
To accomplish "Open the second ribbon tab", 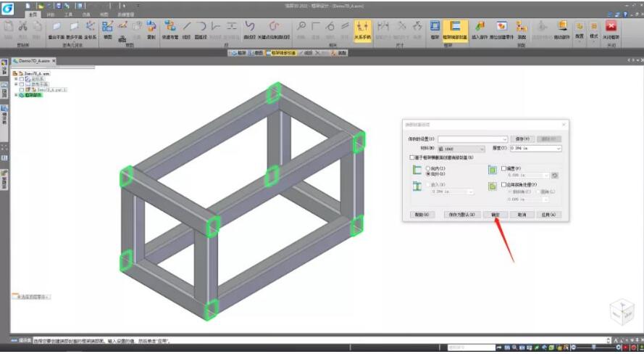I will pos(50,15).
